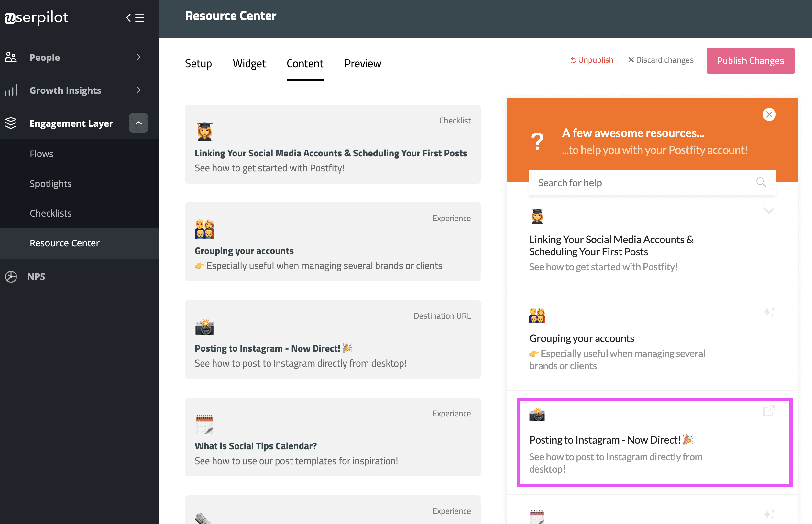Click the graduate emoji on the Checklist card
812x524 pixels.
(x=204, y=132)
